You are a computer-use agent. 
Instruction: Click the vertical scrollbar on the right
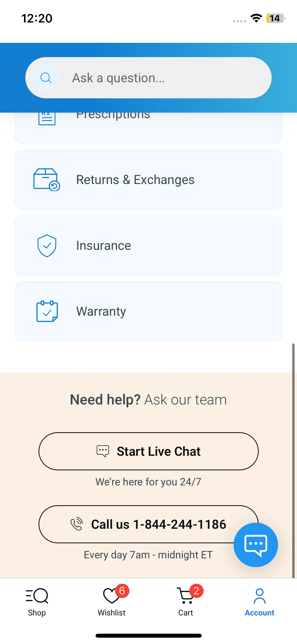pyautogui.click(x=293, y=460)
